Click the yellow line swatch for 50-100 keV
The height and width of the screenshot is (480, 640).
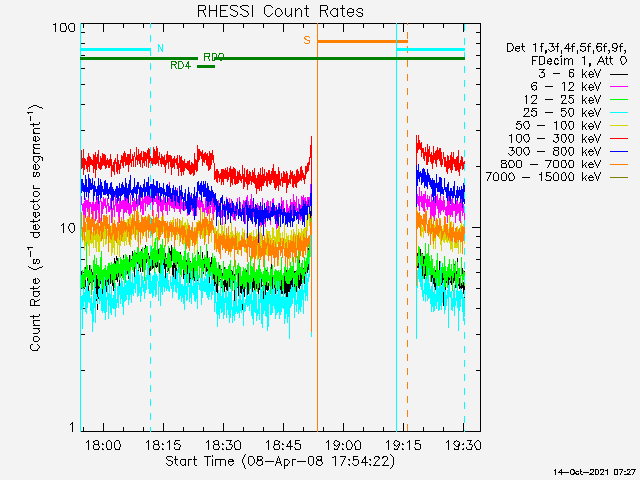click(618, 126)
